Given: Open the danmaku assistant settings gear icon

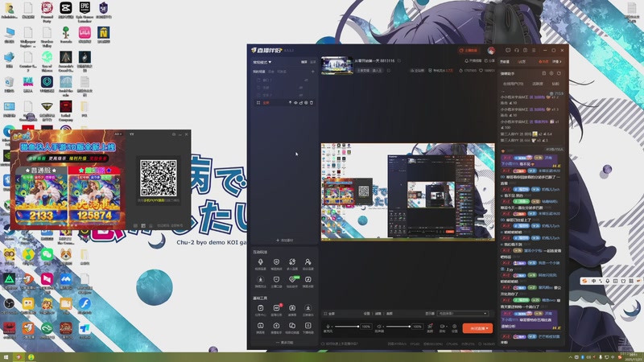Looking at the screenshot, I should [x=551, y=73].
